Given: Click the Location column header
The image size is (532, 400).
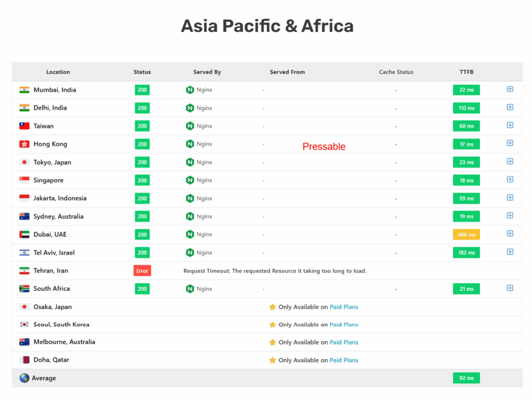Looking at the screenshot, I should point(58,72).
